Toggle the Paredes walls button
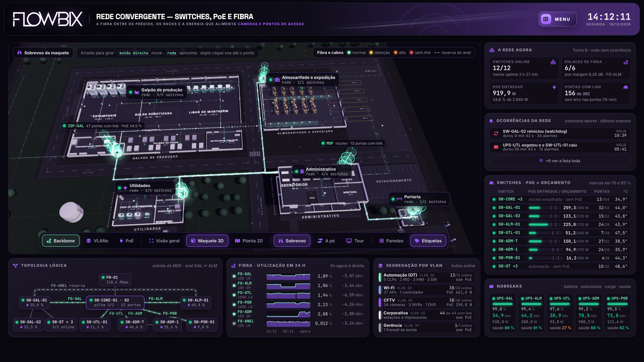644x362 pixels. (391, 241)
